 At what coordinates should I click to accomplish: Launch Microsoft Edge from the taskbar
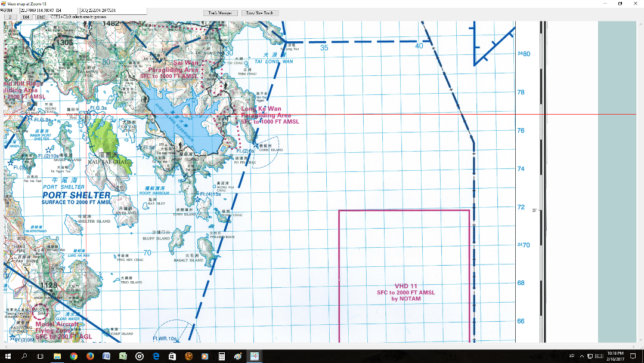[156, 356]
